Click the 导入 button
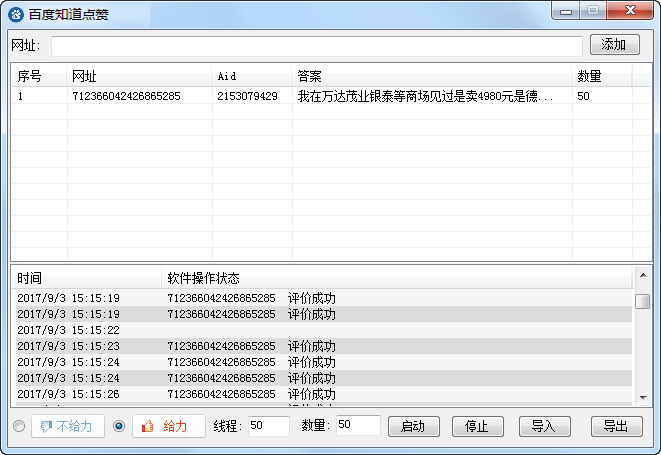The width and height of the screenshot is (661, 455). pyautogui.click(x=545, y=426)
